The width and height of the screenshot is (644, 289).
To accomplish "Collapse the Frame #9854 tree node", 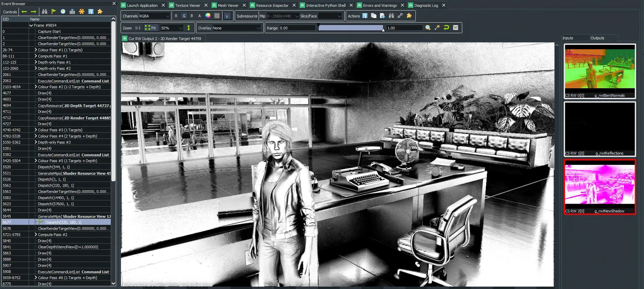I will tap(31, 25).
